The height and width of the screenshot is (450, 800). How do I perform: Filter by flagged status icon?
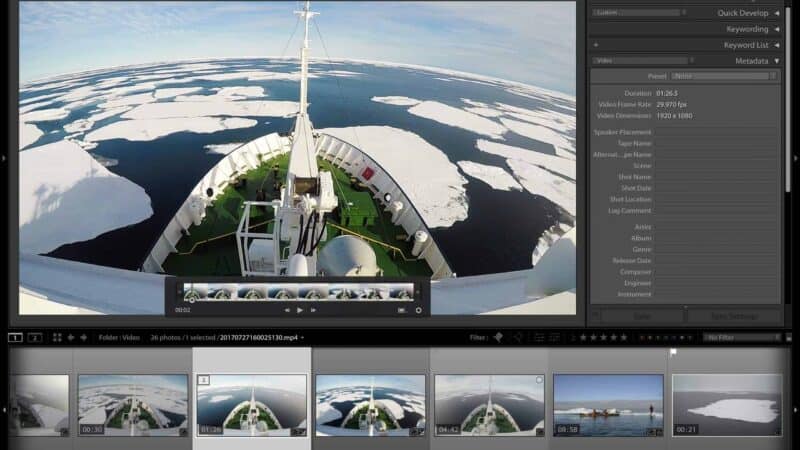[x=498, y=337]
